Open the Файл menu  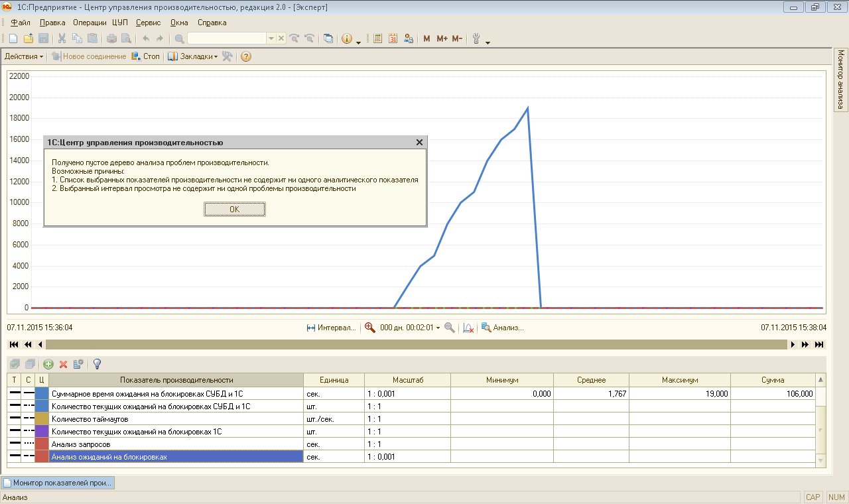click(21, 22)
